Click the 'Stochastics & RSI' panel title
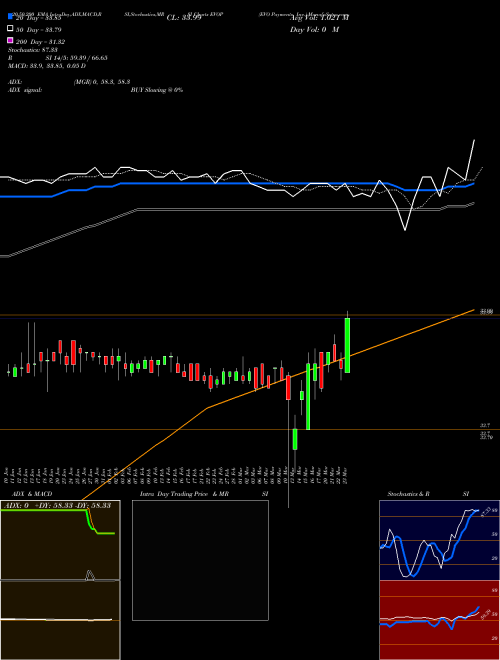This screenshot has height=660, width=500. pos(428,494)
